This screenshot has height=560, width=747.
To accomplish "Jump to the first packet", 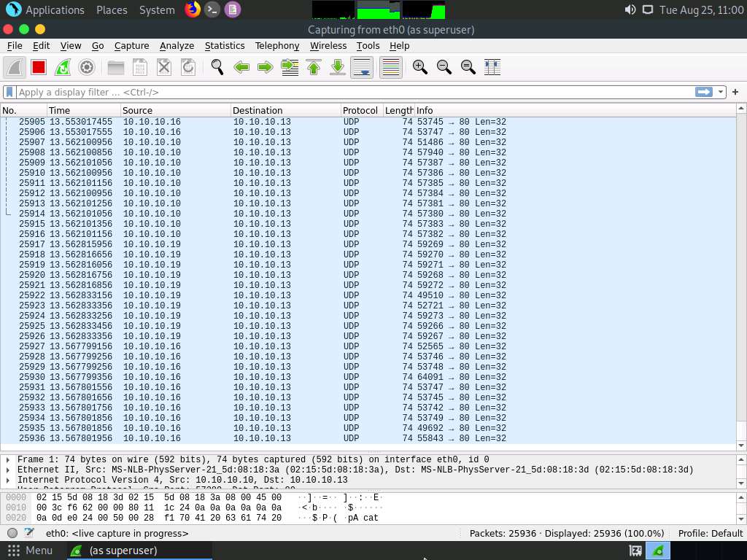I will pyautogui.click(x=314, y=67).
